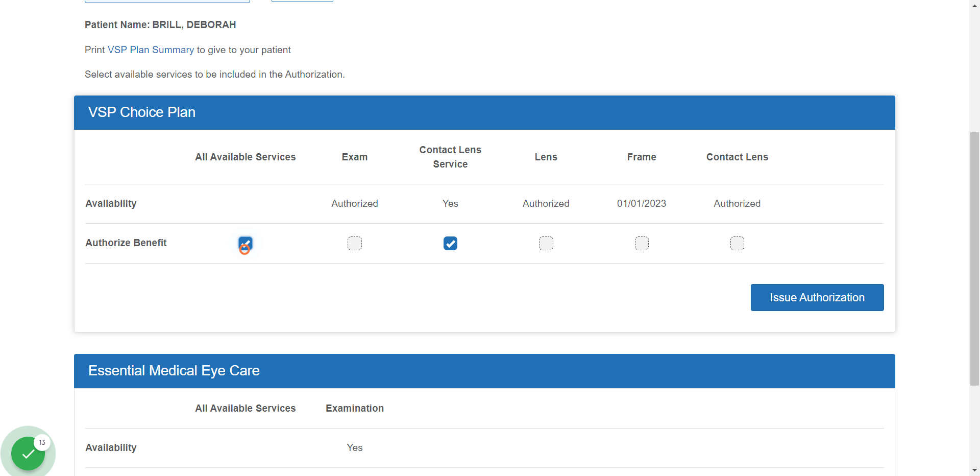Screen dimensions: 980x476
Task: Click the Frame column heading
Action: pyautogui.click(x=642, y=157)
